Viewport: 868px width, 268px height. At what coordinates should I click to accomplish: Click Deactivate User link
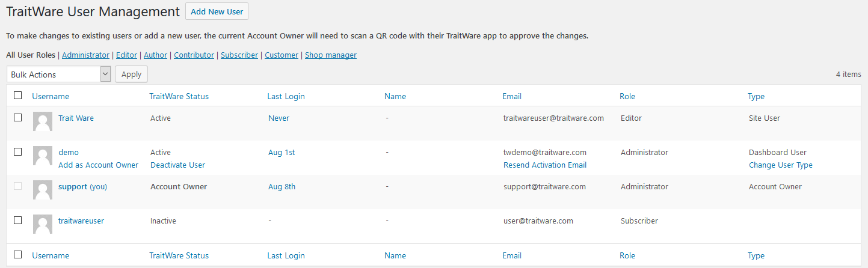[177, 165]
